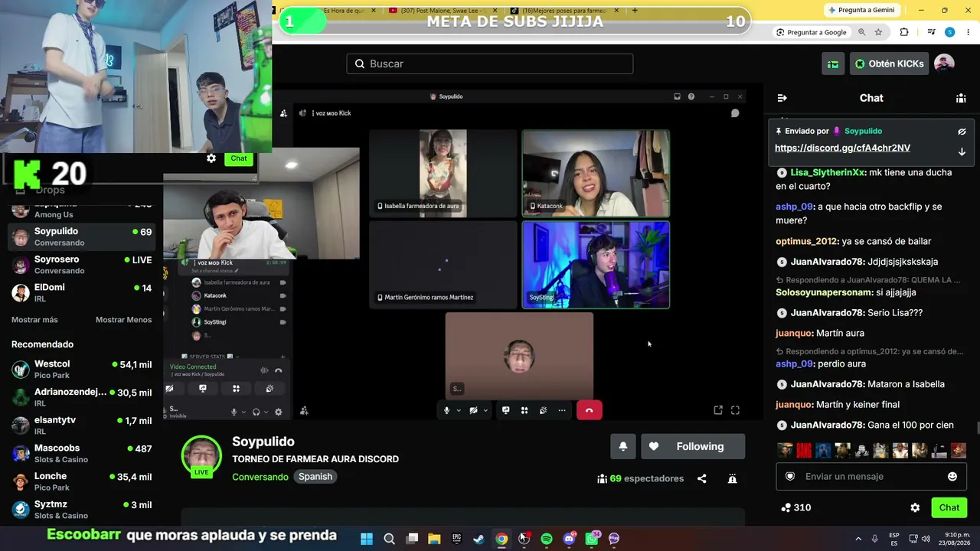
Task: Select the Spanish language tag
Action: [x=315, y=477]
